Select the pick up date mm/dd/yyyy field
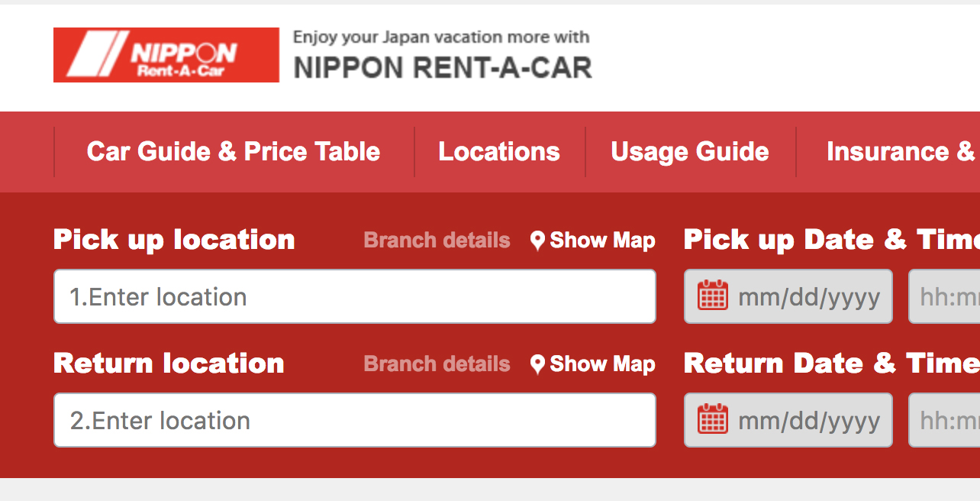The height and width of the screenshot is (501, 980). pos(788,296)
